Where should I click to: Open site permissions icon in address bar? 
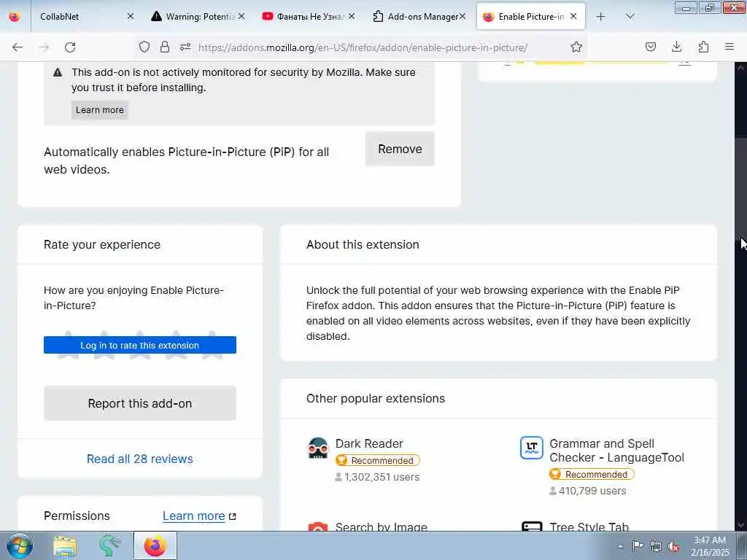(x=185, y=47)
